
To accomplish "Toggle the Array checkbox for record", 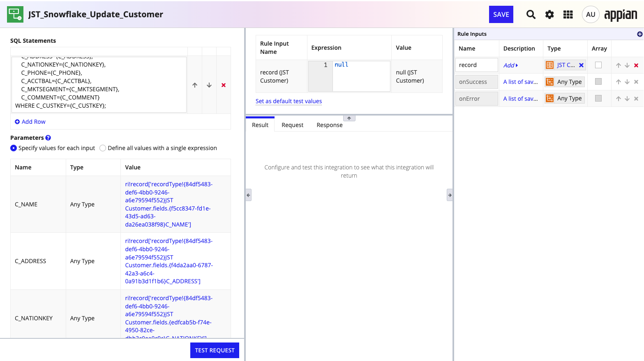I will point(598,65).
